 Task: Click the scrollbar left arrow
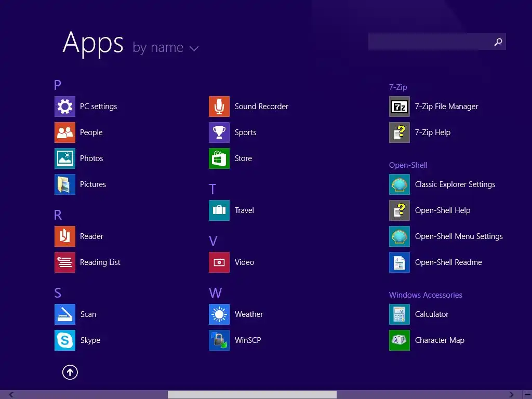pyautogui.click(x=11, y=395)
